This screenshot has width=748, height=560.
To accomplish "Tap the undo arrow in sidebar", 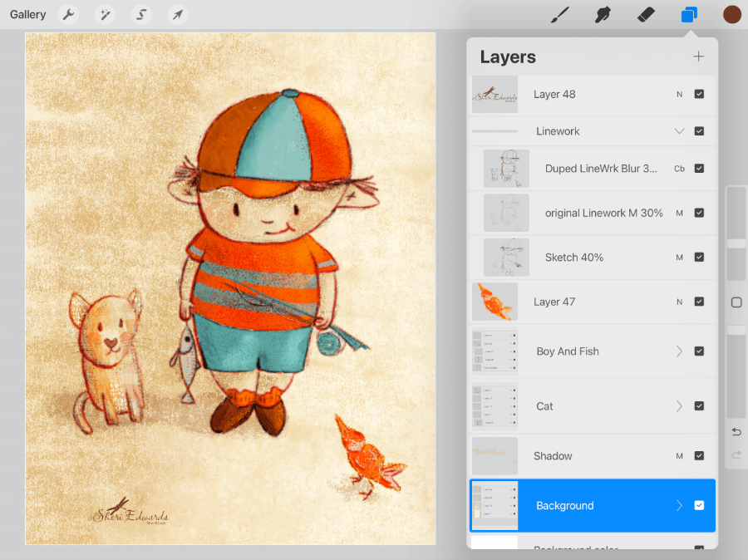I will tap(736, 432).
